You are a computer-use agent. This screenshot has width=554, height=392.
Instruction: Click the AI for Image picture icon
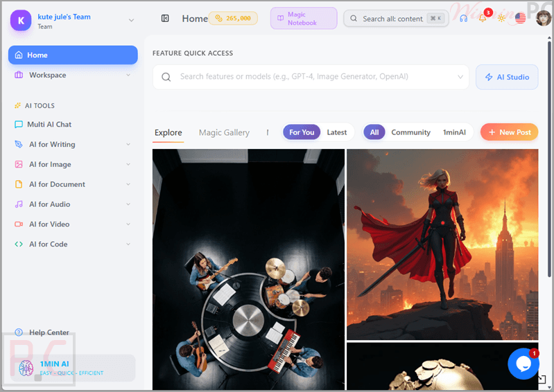click(x=19, y=164)
